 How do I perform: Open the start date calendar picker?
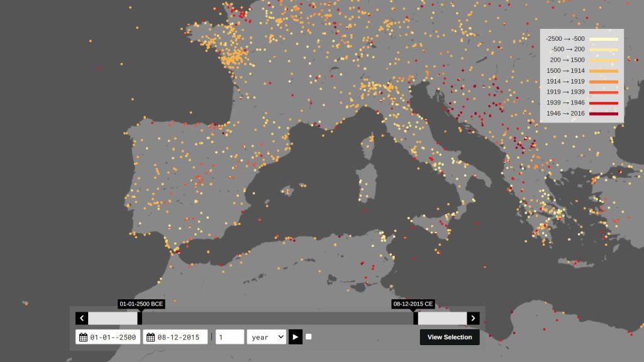pyautogui.click(x=84, y=336)
